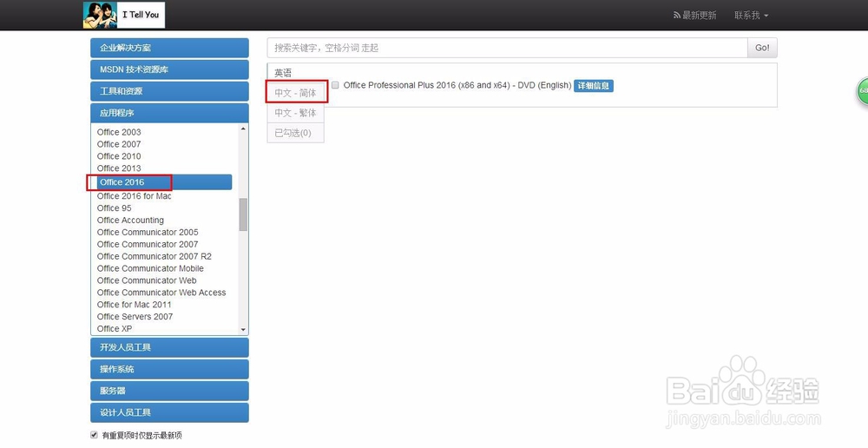Image resolution: width=868 pixels, height=448 pixels.
Task: Expand the MSDN 技术资源库 category
Action: point(169,69)
